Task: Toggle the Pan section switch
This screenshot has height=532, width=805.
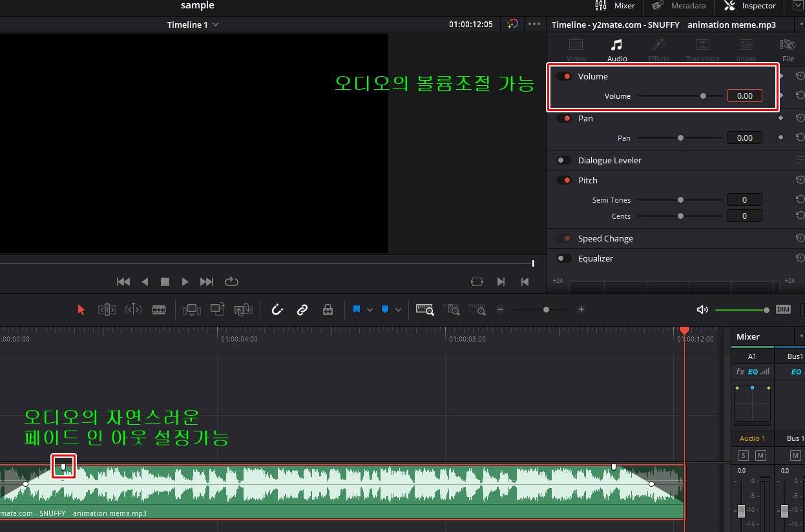Action: [564, 118]
